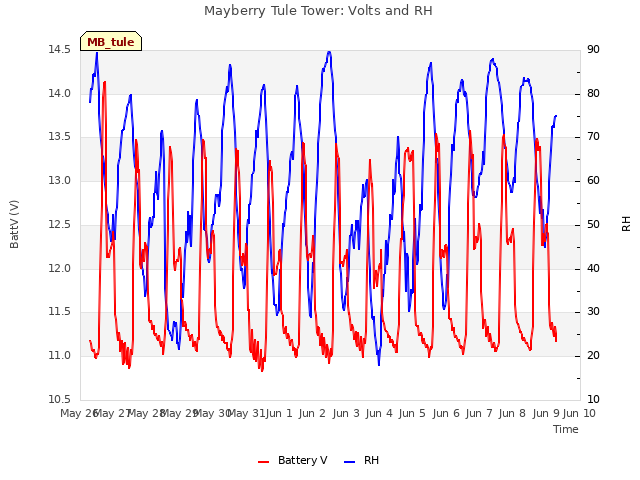640x480 pixels.
Task: Click the 30 tick on RH axis
Action: coord(593,312)
